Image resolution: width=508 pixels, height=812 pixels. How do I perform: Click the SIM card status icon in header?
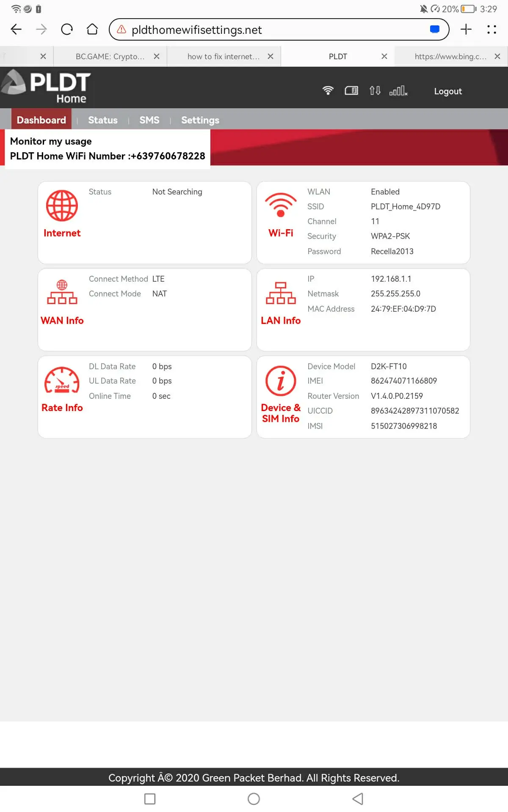tap(351, 91)
